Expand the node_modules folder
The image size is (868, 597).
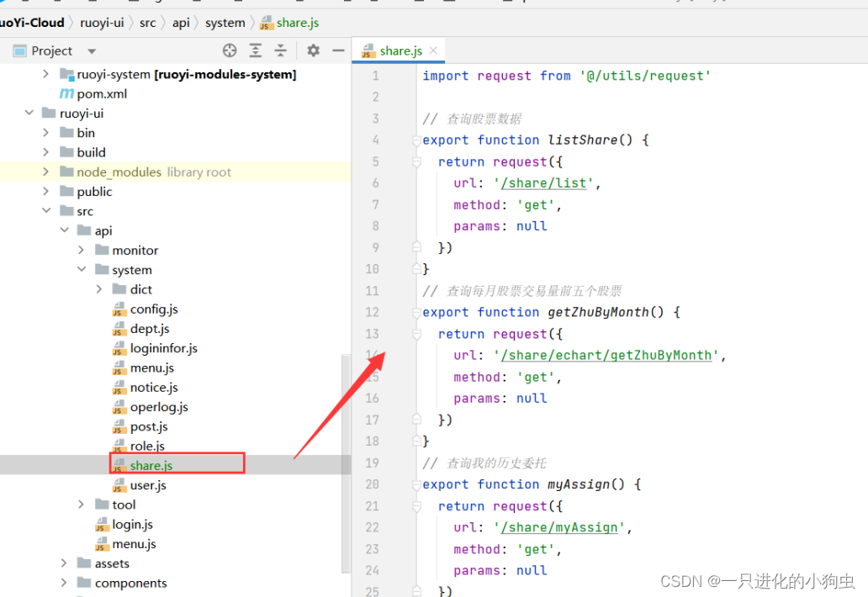pyautogui.click(x=46, y=172)
